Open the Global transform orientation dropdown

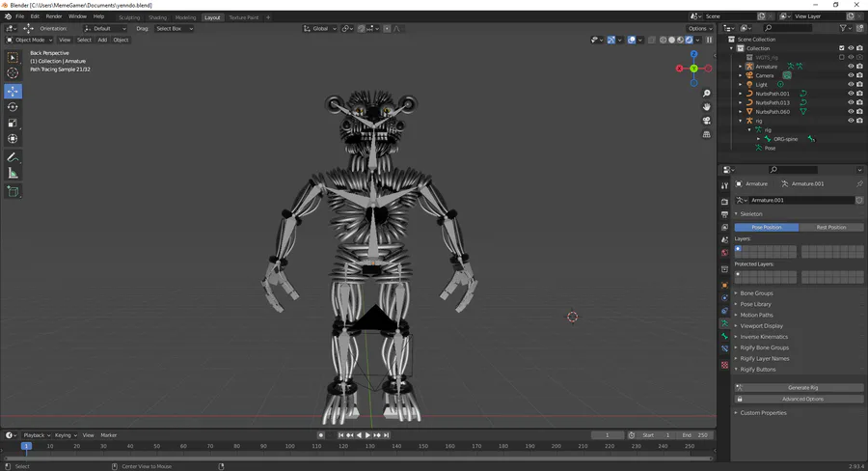pyautogui.click(x=319, y=28)
